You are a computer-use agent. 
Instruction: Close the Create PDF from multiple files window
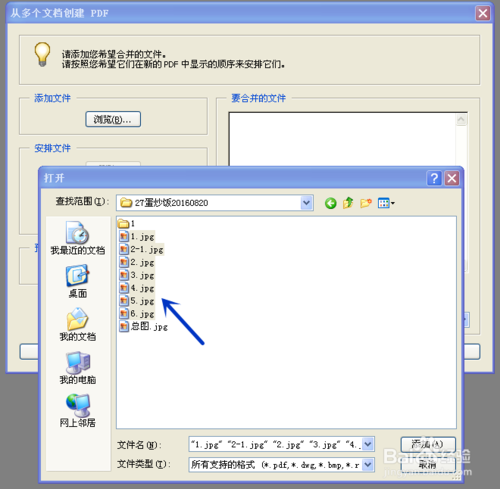click(483, 13)
